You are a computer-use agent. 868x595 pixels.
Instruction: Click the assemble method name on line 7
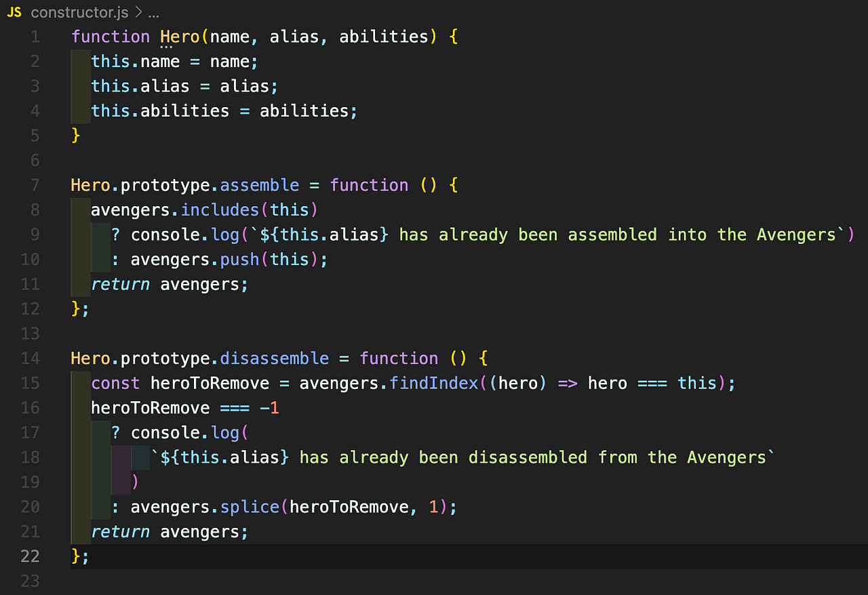pyautogui.click(x=259, y=184)
